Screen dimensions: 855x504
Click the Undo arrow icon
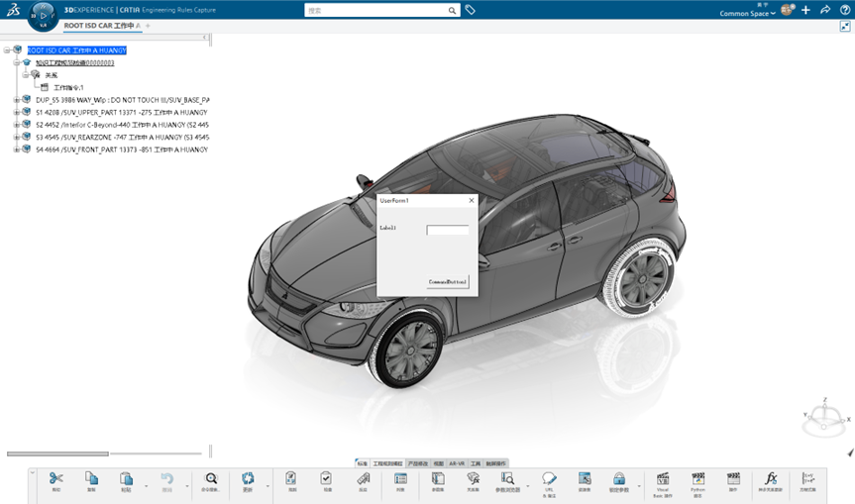pos(166,478)
